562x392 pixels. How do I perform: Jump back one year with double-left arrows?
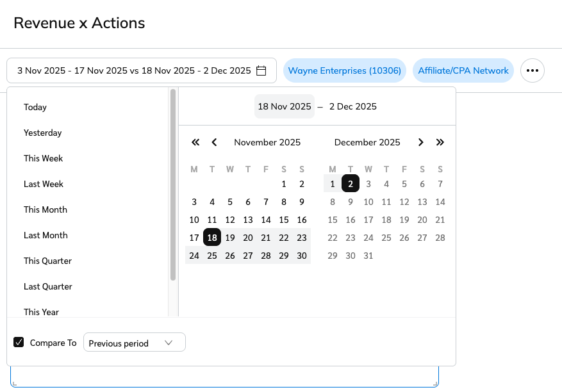(195, 142)
